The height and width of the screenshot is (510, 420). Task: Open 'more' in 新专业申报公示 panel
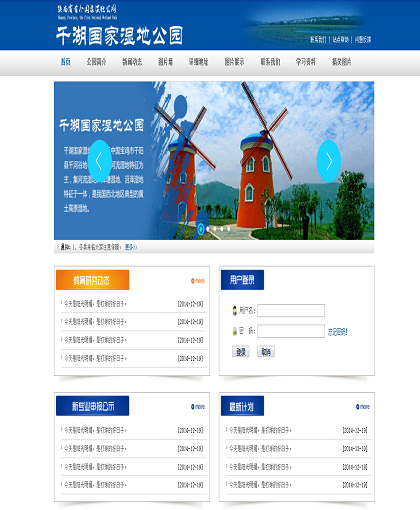[198, 407]
